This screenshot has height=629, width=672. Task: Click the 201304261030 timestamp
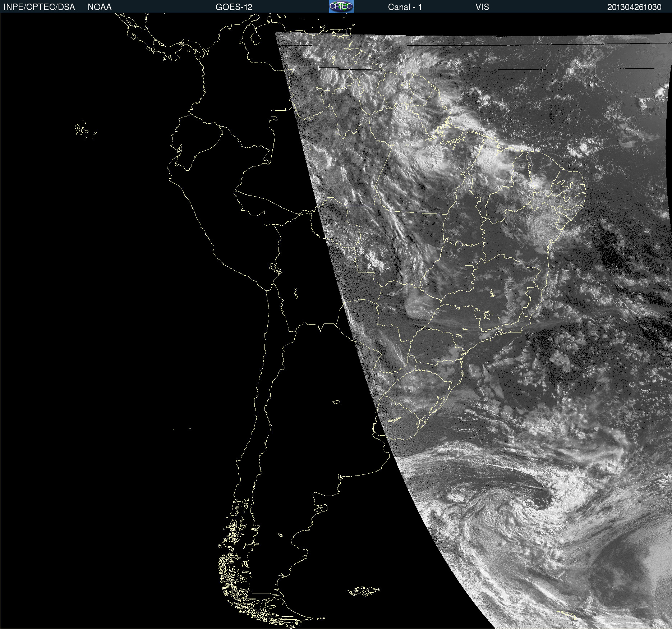pyautogui.click(x=634, y=7)
